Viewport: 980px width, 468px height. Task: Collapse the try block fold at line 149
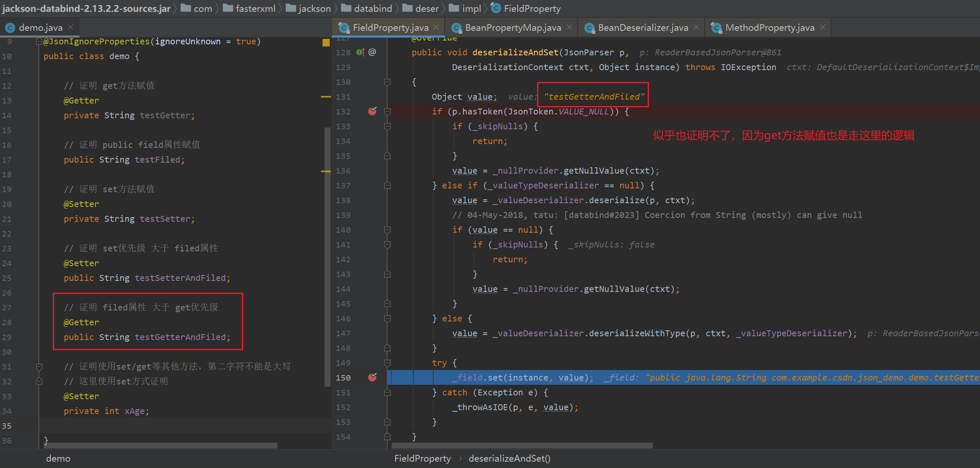click(387, 362)
